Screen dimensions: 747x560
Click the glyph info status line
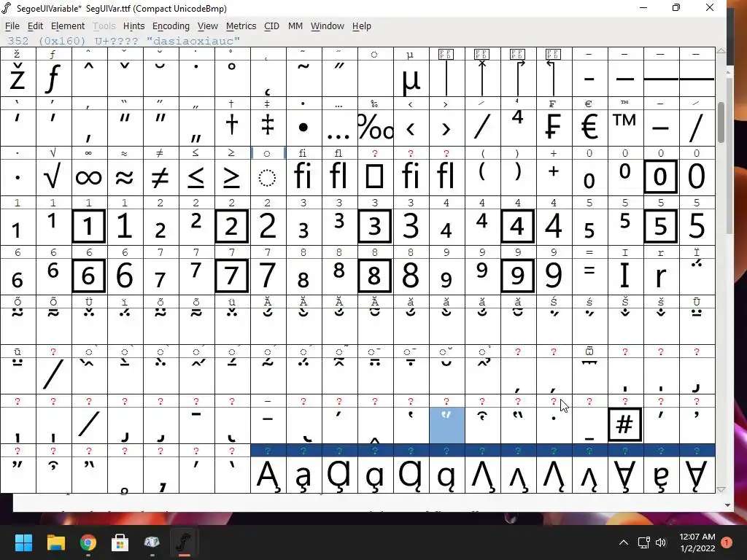(x=124, y=41)
